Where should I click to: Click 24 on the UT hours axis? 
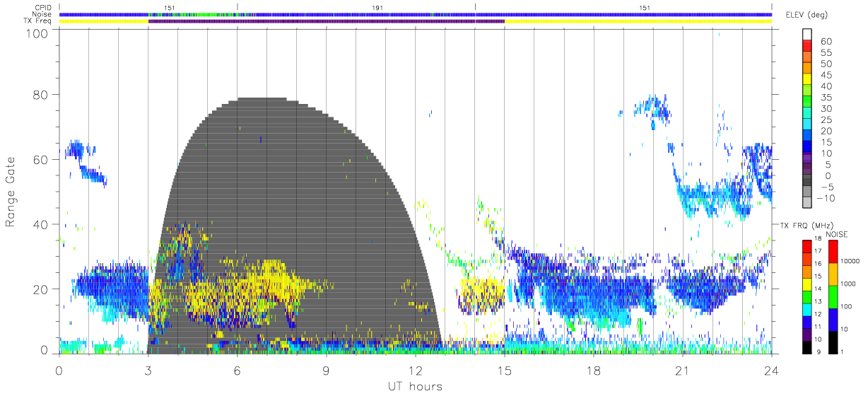(771, 369)
